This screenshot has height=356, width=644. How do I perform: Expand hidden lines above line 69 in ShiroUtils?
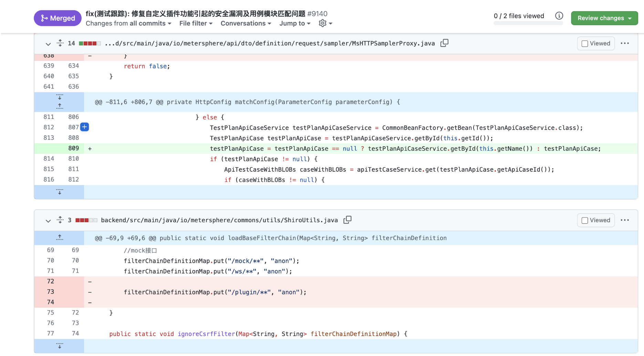[60, 238]
